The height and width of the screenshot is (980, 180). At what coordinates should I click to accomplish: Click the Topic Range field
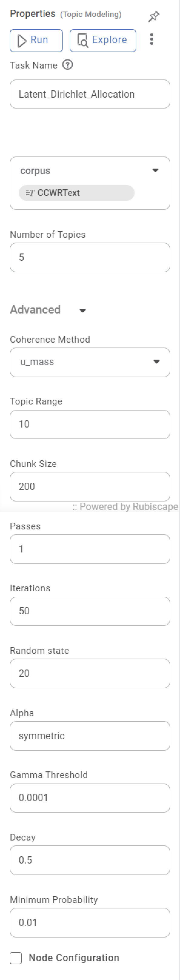[90, 425]
